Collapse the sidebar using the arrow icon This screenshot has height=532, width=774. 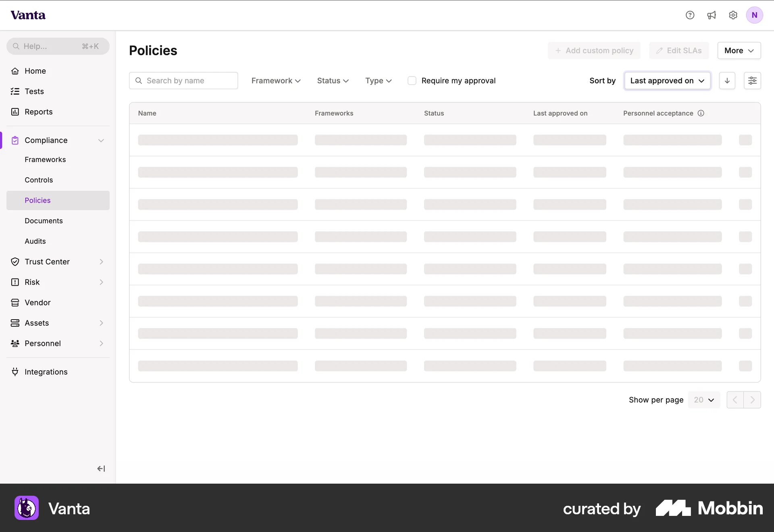tap(101, 468)
